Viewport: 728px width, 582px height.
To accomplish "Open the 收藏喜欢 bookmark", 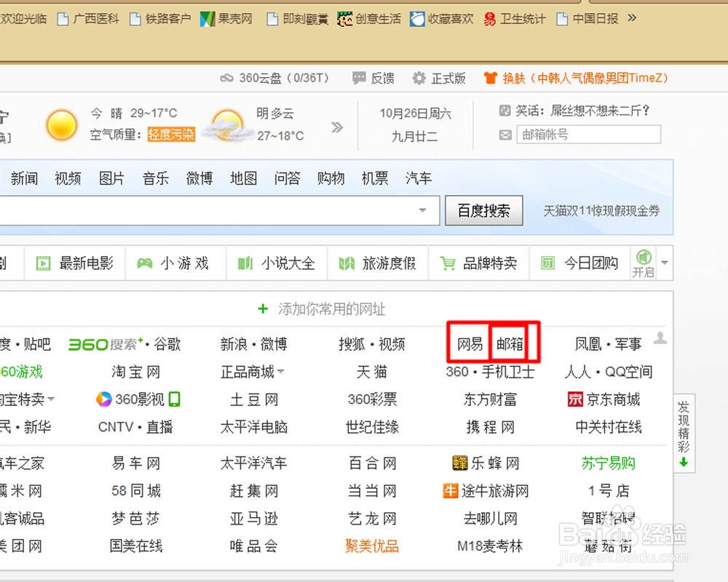I will coord(442,19).
